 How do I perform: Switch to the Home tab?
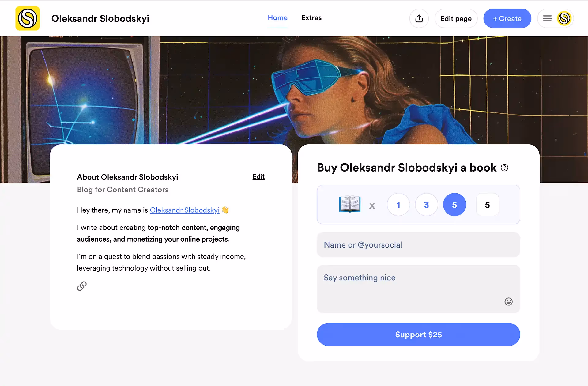(277, 18)
